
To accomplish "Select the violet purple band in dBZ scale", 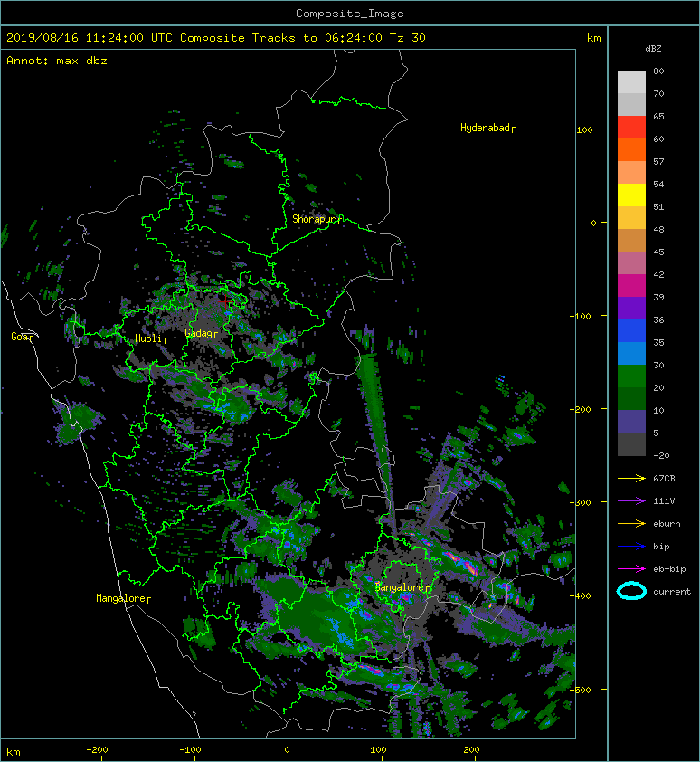I will pos(631,309).
